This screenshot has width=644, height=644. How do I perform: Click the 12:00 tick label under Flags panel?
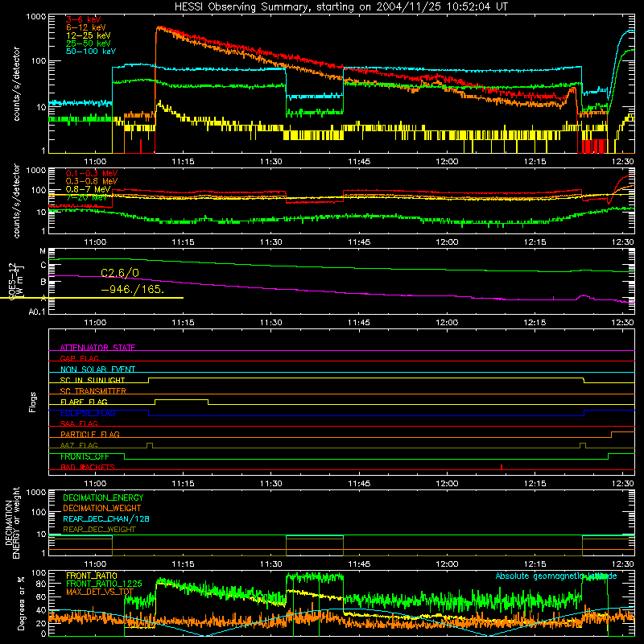447,484
